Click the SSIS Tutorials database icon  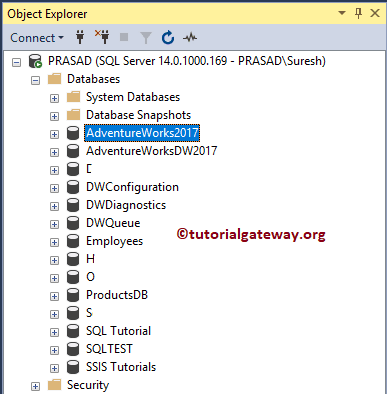click(x=73, y=367)
